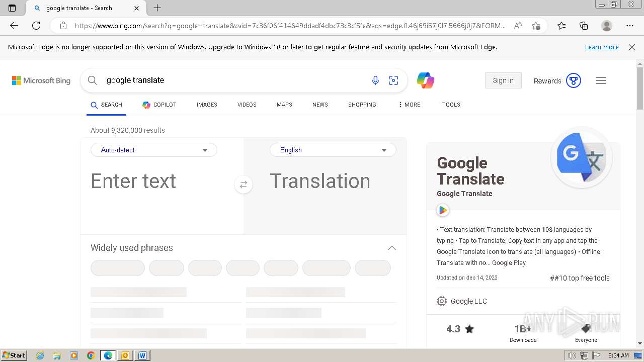Launch Internet Explorer from taskbar

coord(40,355)
